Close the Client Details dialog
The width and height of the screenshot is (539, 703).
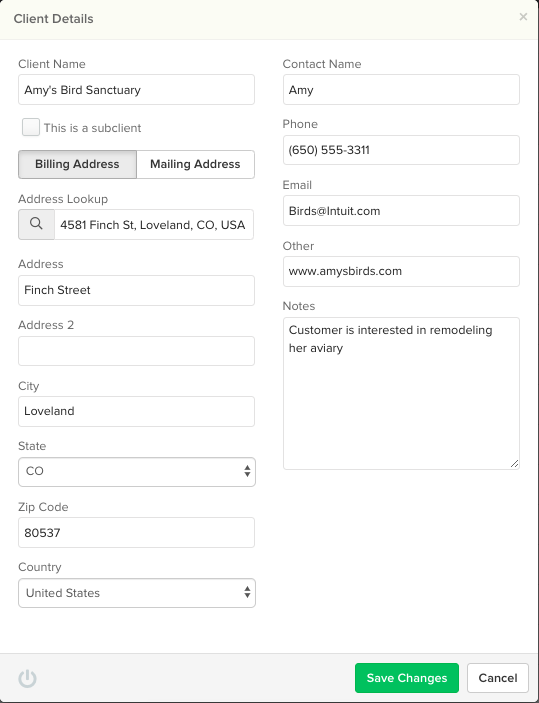tap(523, 17)
